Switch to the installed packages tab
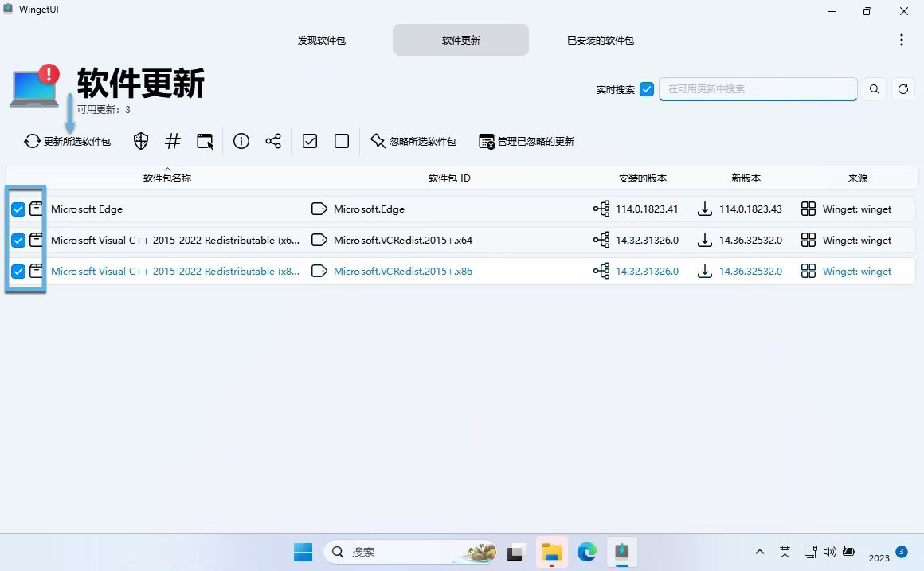Viewport: 924px width, 571px height. pos(601,40)
